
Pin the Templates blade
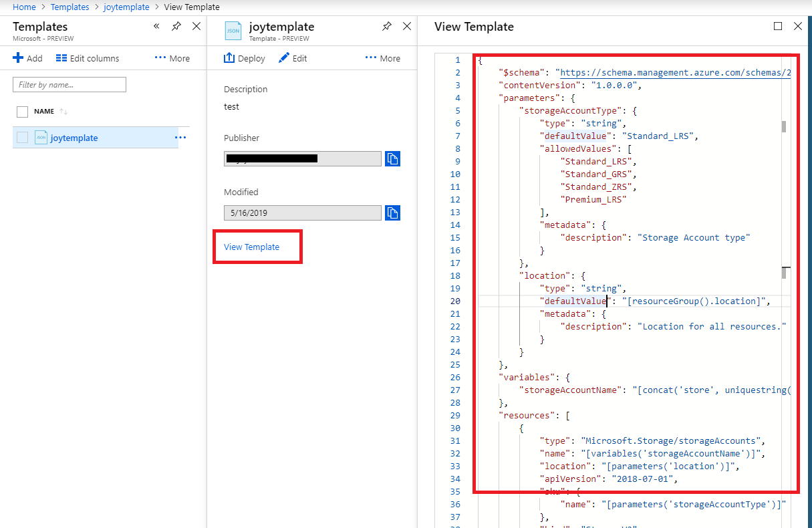pyautogui.click(x=176, y=26)
